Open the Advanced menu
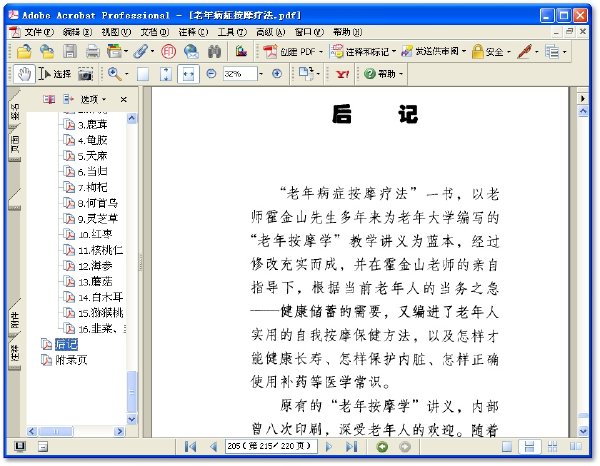This screenshot has height=466, width=600. (271, 32)
